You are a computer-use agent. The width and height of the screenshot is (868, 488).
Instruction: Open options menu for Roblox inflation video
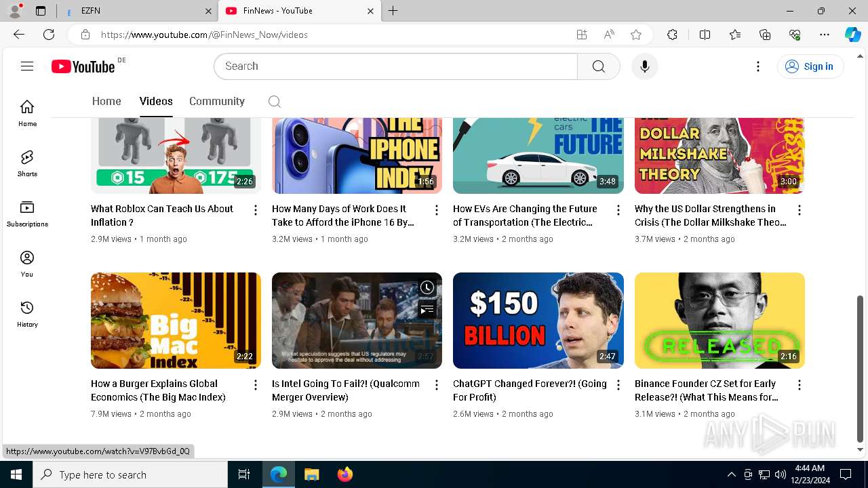click(256, 210)
